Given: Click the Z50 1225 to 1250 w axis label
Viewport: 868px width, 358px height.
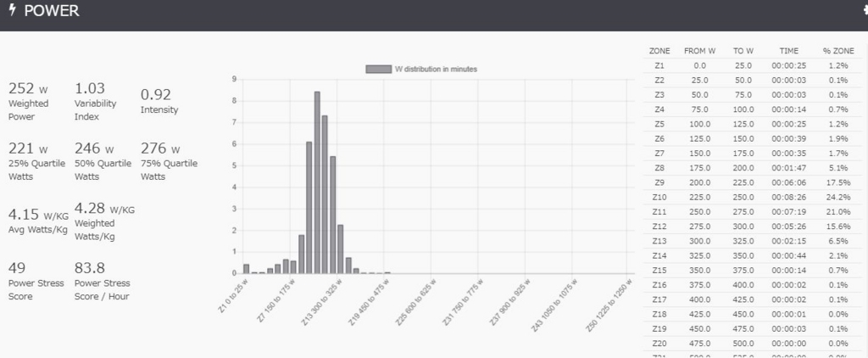Looking at the screenshot, I should point(608,306).
